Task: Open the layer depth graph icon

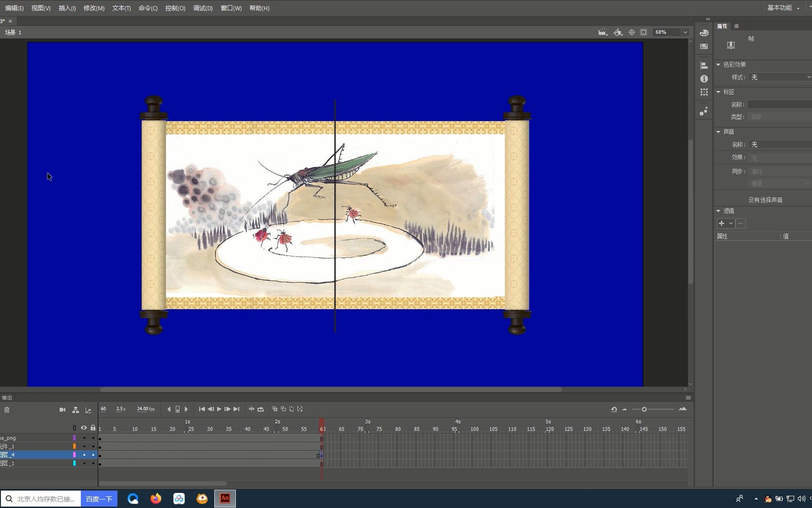Action: tap(88, 410)
